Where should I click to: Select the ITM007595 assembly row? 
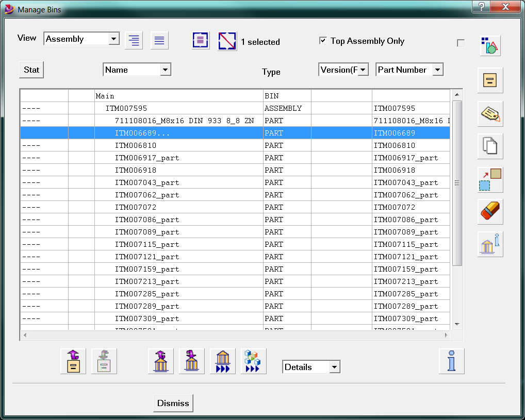tap(235, 108)
